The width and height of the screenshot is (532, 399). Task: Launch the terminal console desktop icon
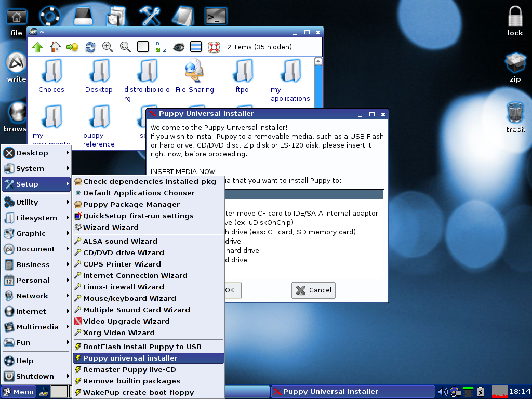[x=216, y=16]
